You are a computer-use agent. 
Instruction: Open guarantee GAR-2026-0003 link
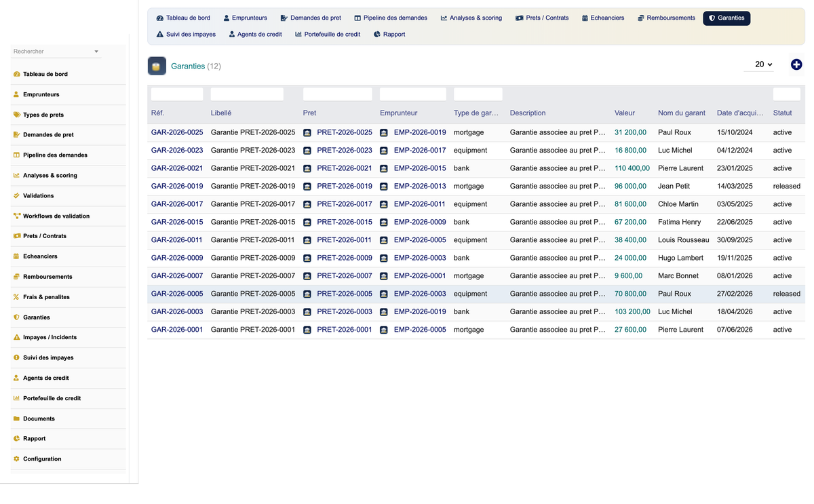[177, 312]
